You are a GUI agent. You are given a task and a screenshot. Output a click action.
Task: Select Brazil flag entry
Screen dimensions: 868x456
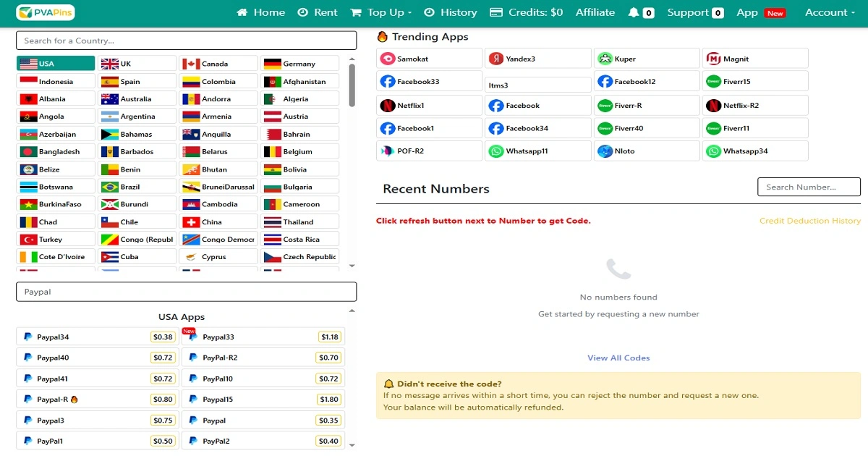(x=137, y=187)
